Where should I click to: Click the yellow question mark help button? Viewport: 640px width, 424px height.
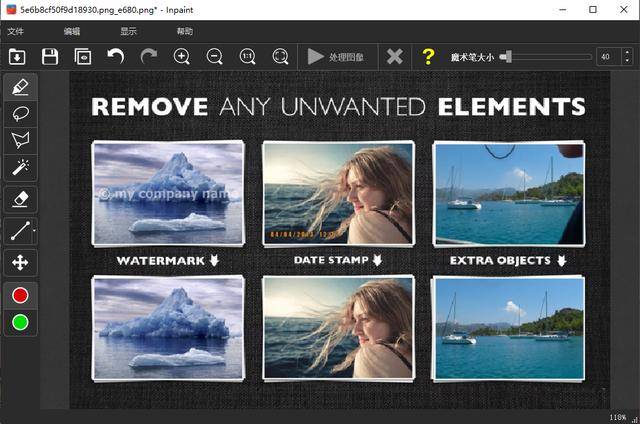pos(428,56)
